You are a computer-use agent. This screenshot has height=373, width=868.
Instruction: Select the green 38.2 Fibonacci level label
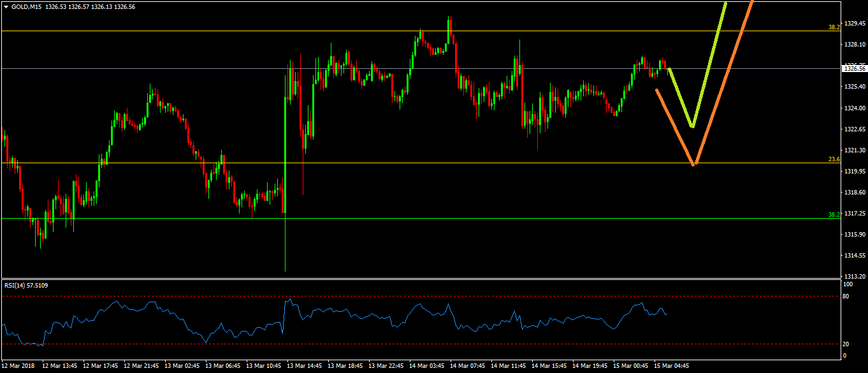834,215
